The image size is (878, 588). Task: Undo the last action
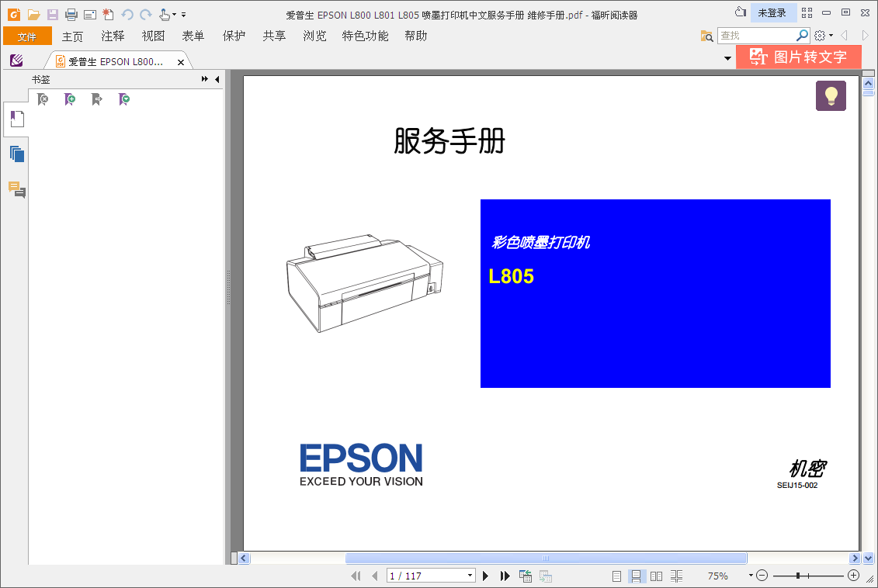127,15
